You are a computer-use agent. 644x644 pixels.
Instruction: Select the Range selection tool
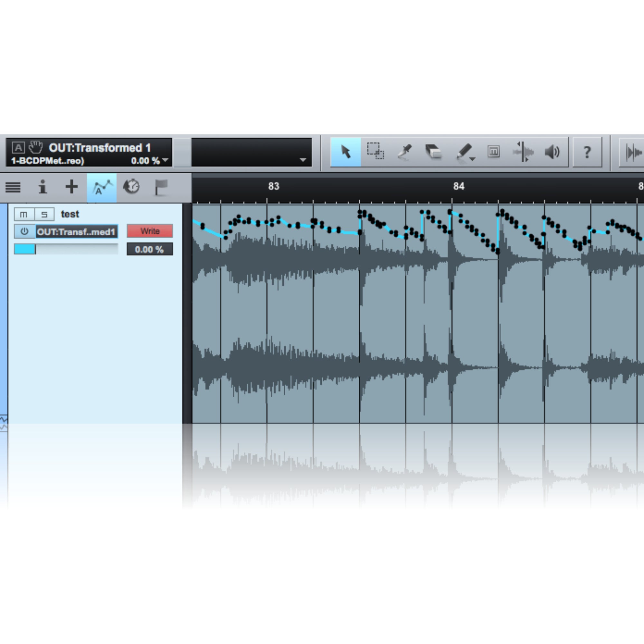coord(375,152)
